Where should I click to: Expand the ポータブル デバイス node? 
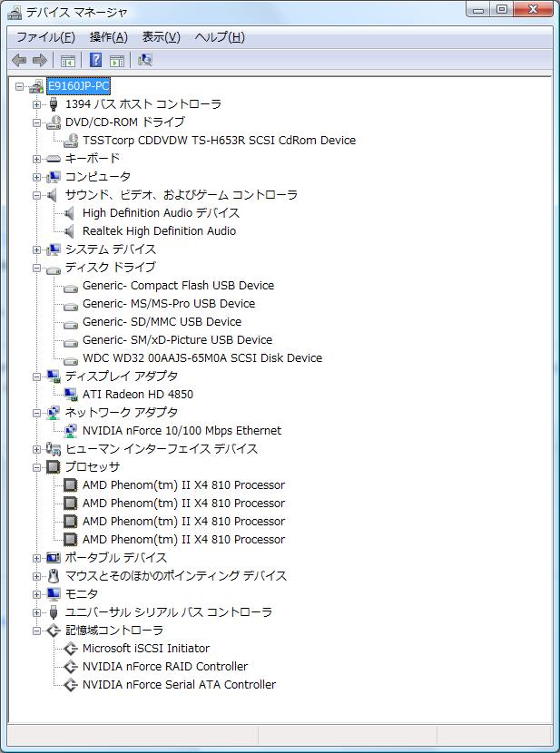(36, 558)
